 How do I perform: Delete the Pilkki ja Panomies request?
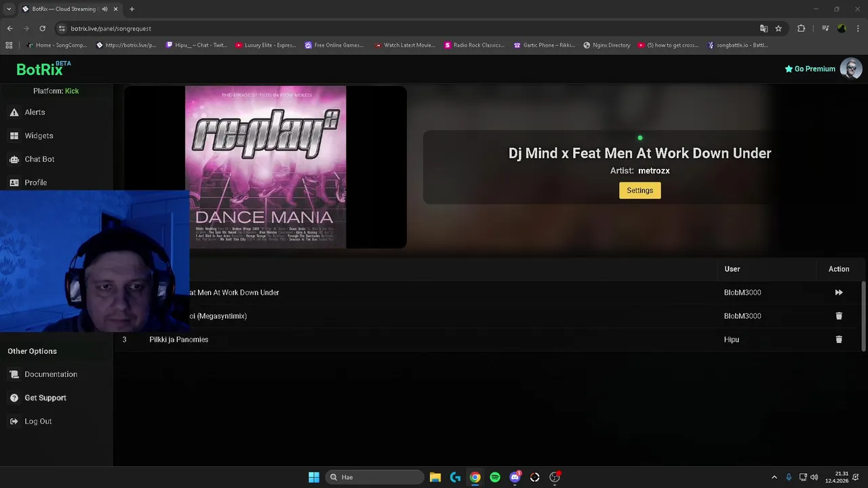pyautogui.click(x=839, y=340)
